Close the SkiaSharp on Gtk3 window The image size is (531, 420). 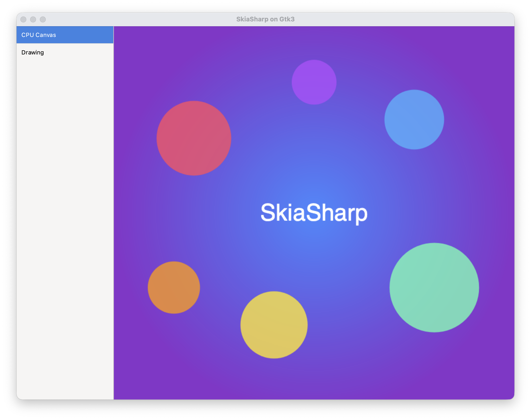(23, 19)
